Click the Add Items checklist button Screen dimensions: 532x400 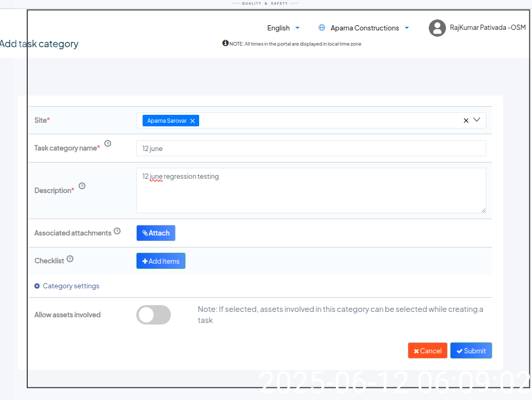pos(161,261)
